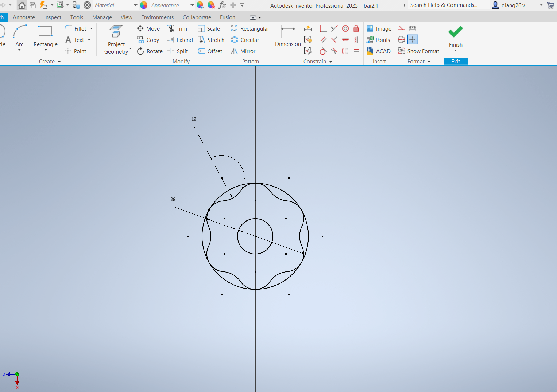Open the fx Parameters icon
Screen dimensions: 557x392
pyautogui.click(x=222, y=5)
